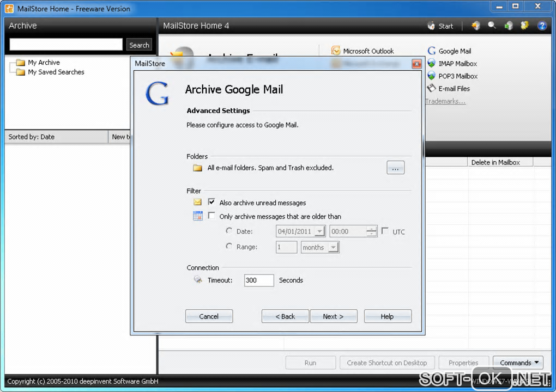Open the date picker dropdown 04/01/2011

pyautogui.click(x=320, y=231)
